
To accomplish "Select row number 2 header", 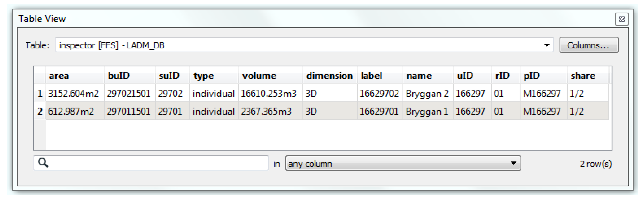I will tap(40, 111).
